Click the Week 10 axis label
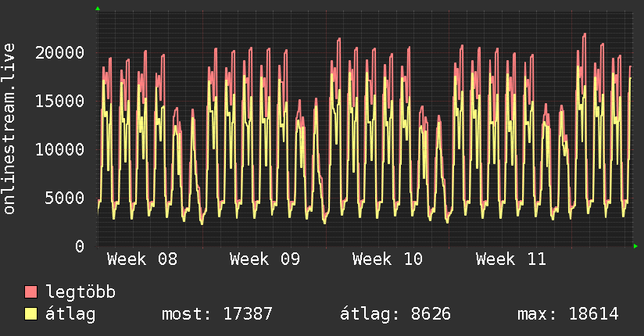The width and height of the screenshot is (644, 336). [388, 259]
